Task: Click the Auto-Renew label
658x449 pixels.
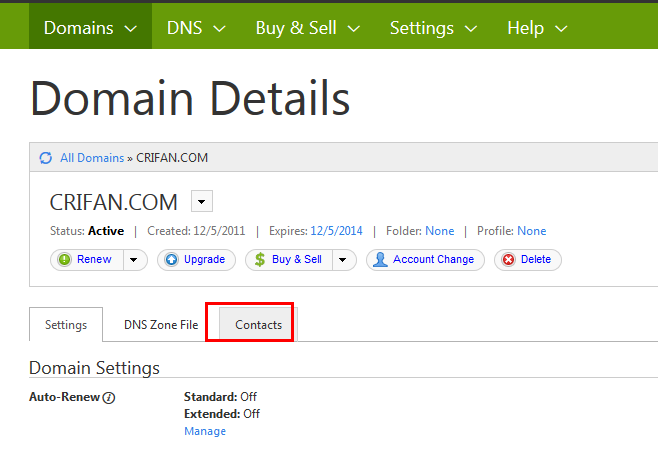Action: (x=64, y=397)
